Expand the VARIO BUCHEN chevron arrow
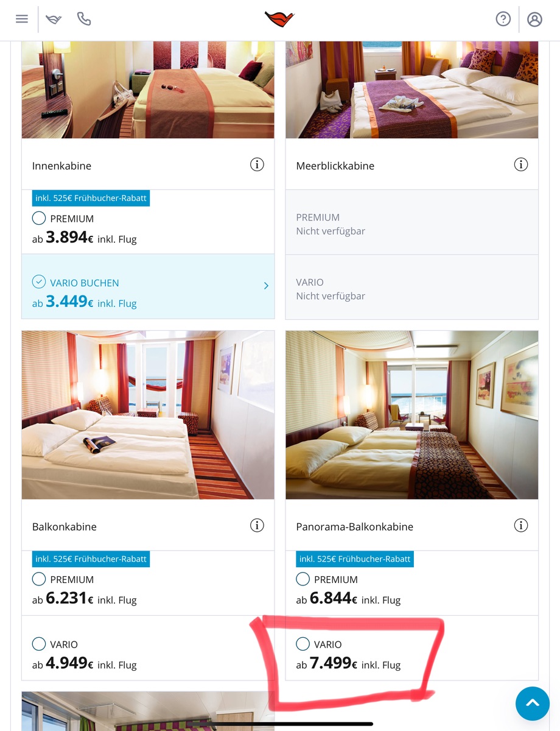The image size is (560, 731). 266,286
